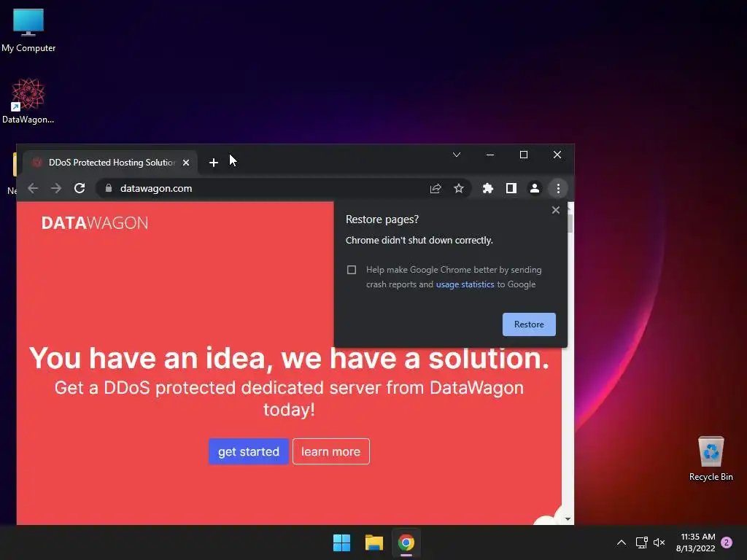Minimize the Chrome window
Screen dimensions: 747x560
pos(489,155)
